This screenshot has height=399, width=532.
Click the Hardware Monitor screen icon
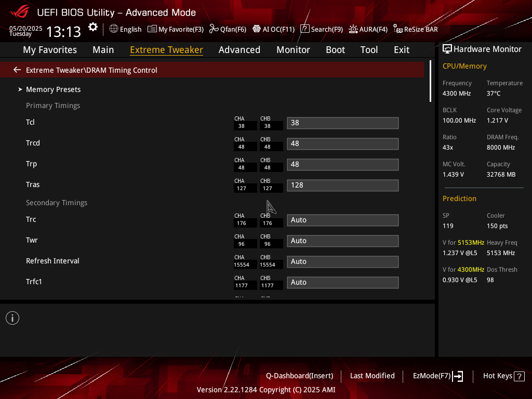[447, 49]
